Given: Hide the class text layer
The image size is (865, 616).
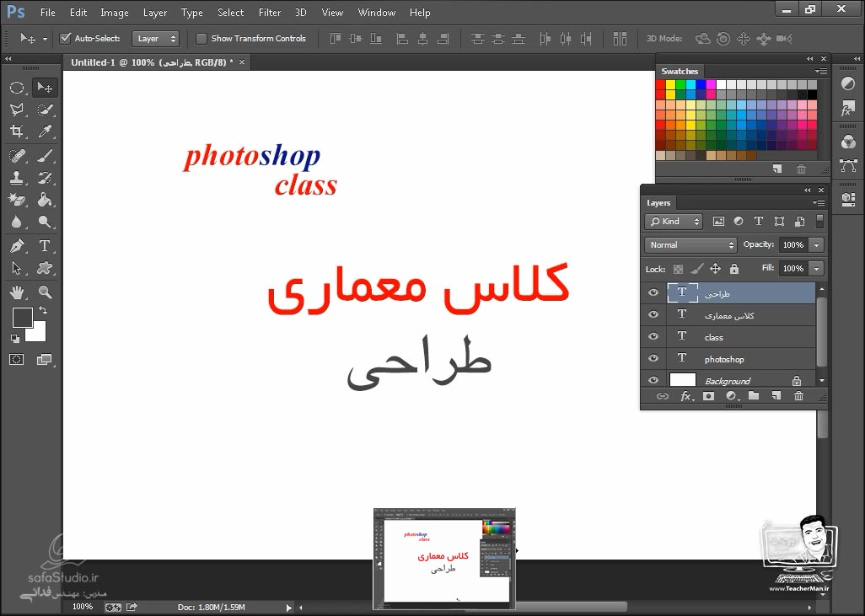Looking at the screenshot, I should (653, 336).
